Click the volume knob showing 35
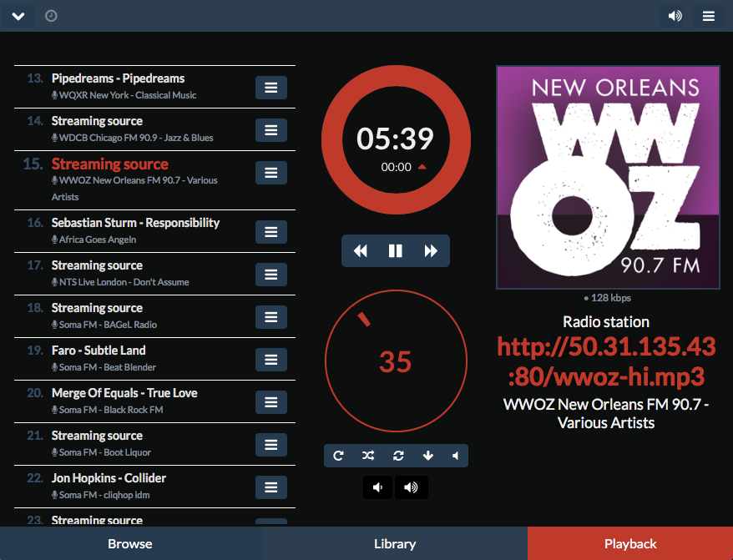 point(396,361)
